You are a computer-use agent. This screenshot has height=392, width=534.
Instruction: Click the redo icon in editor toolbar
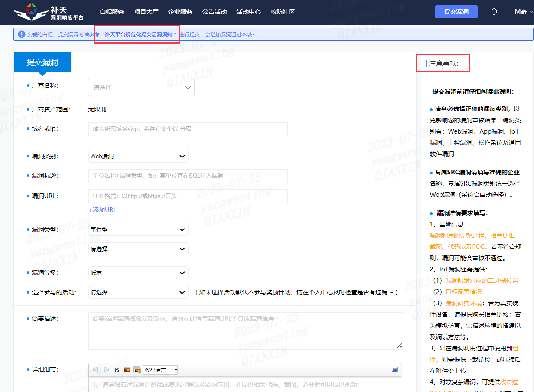point(106,370)
